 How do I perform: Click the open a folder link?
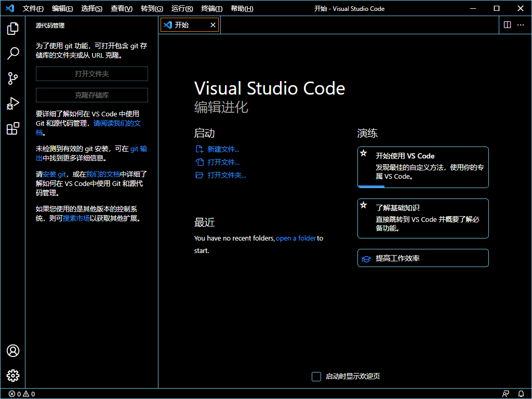(x=296, y=238)
